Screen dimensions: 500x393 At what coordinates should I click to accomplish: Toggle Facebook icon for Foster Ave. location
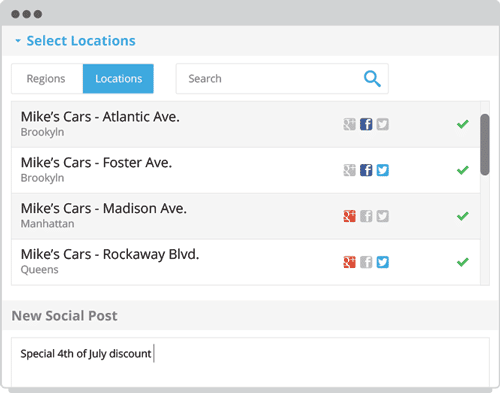(366, 170)
